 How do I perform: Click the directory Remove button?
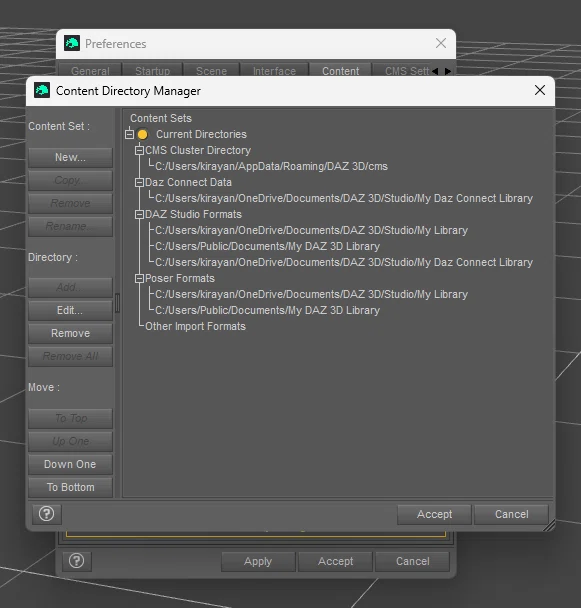pos(70,333)
